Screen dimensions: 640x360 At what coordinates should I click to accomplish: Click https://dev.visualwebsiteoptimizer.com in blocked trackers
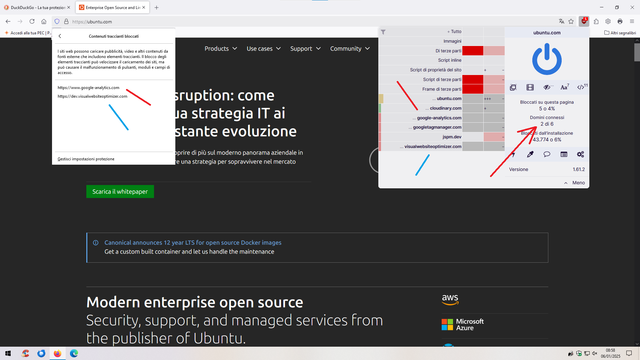[x=93, y=96]
